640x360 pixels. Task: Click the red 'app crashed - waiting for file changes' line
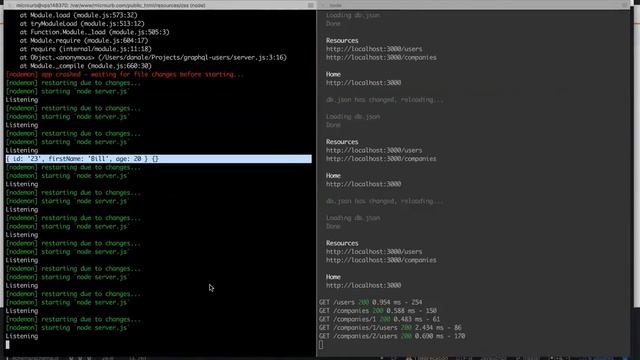[125, 74]
